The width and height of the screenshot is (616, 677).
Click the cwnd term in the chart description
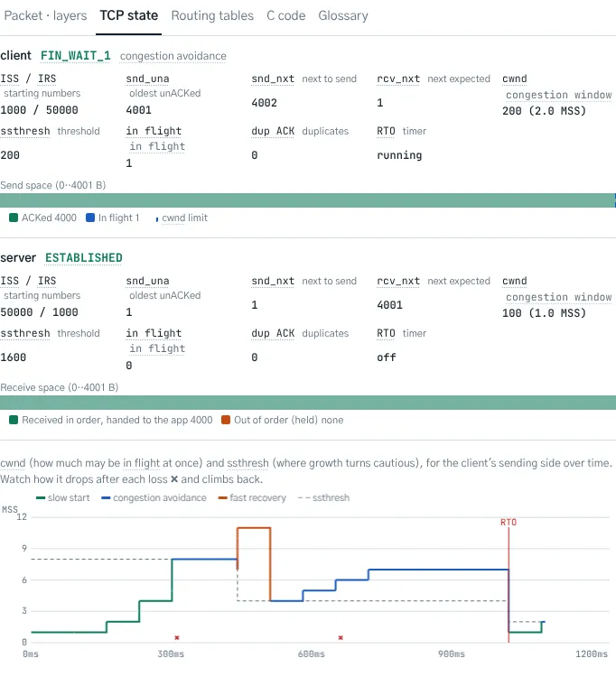point(13,463)
